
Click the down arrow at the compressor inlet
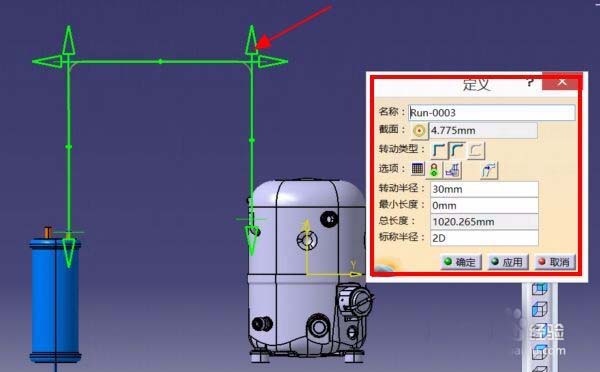(252, 241)
